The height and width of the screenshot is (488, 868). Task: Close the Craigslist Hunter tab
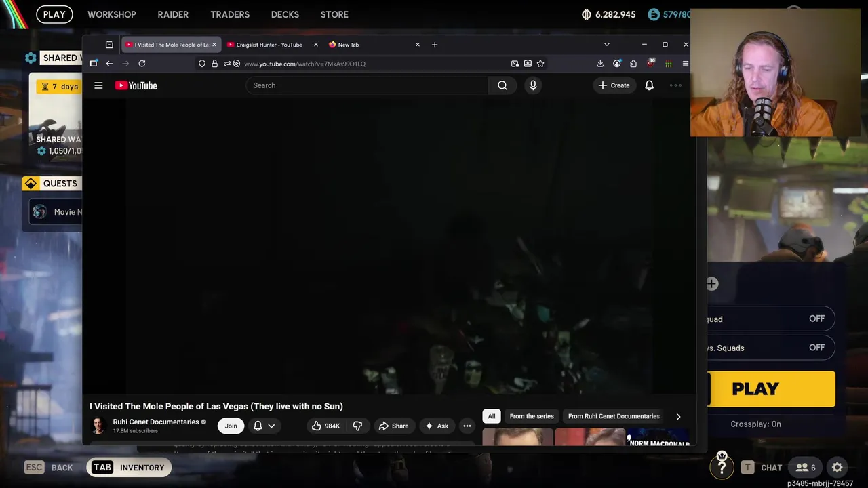tap(315, 45)
